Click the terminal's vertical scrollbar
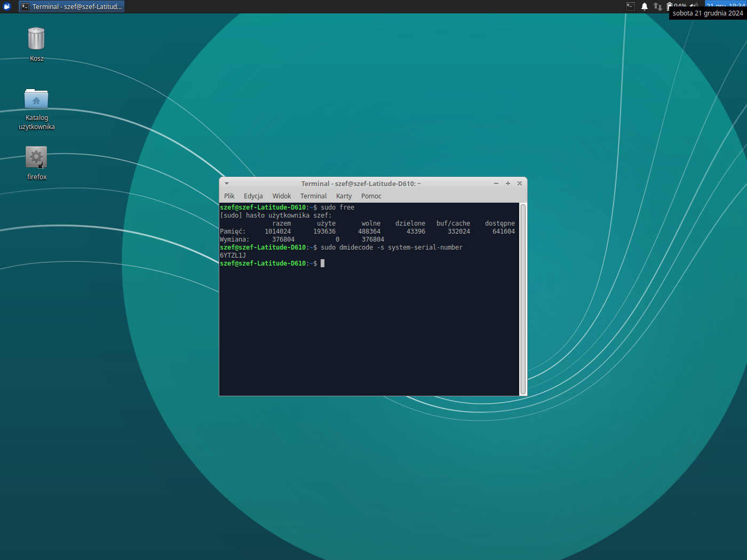747x560 pixels. pos(523,299)
